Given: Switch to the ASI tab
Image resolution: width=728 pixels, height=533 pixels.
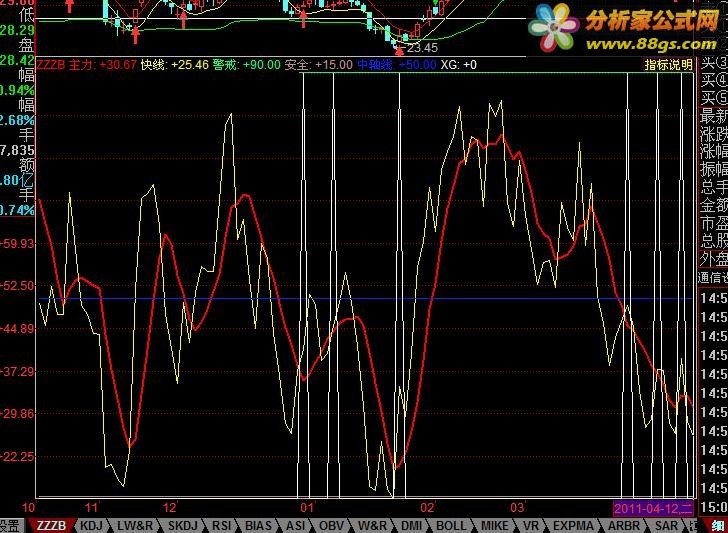Looking at the screenshot, I should click(295, 526).
